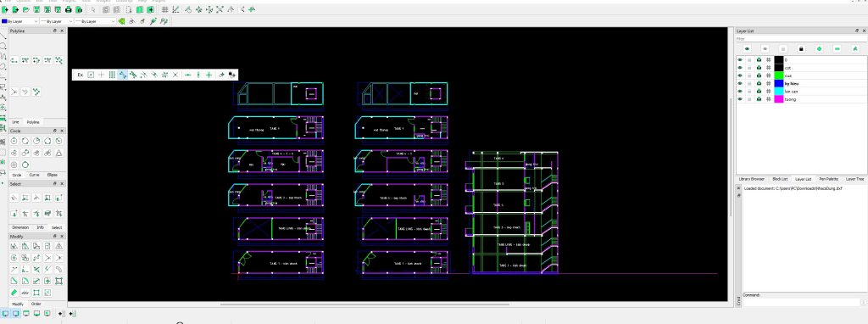Screen dimensions: 868x324
Task: Click the green back arrow in pen toolbar
Action: tap(121, 21)
